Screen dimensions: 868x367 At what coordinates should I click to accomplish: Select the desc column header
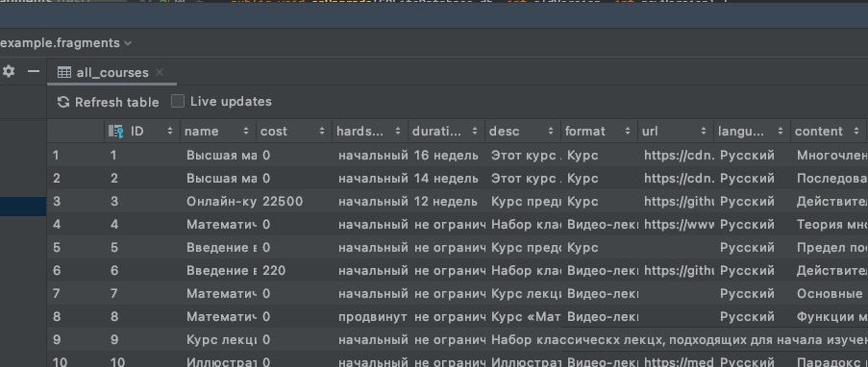tap(523, 132)
